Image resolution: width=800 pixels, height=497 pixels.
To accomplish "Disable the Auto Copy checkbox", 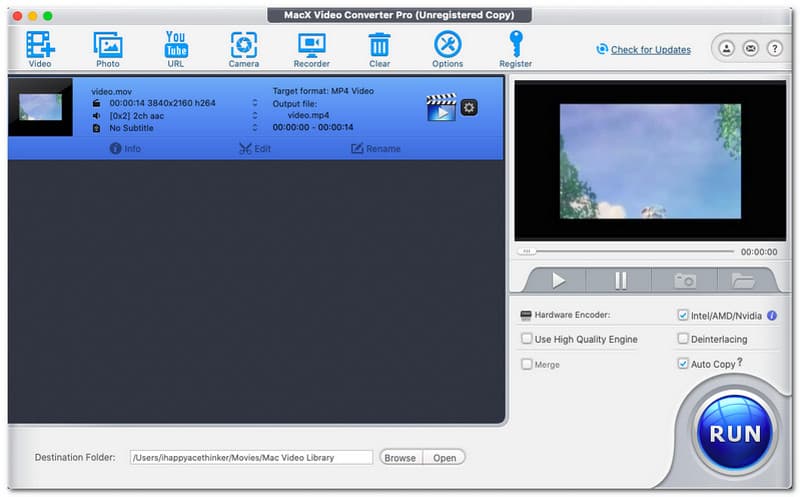I will [683, 364].
